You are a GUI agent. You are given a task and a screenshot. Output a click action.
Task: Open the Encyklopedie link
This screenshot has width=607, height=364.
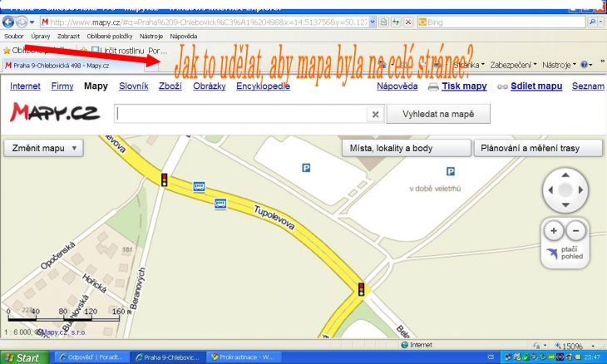(264, 86)
